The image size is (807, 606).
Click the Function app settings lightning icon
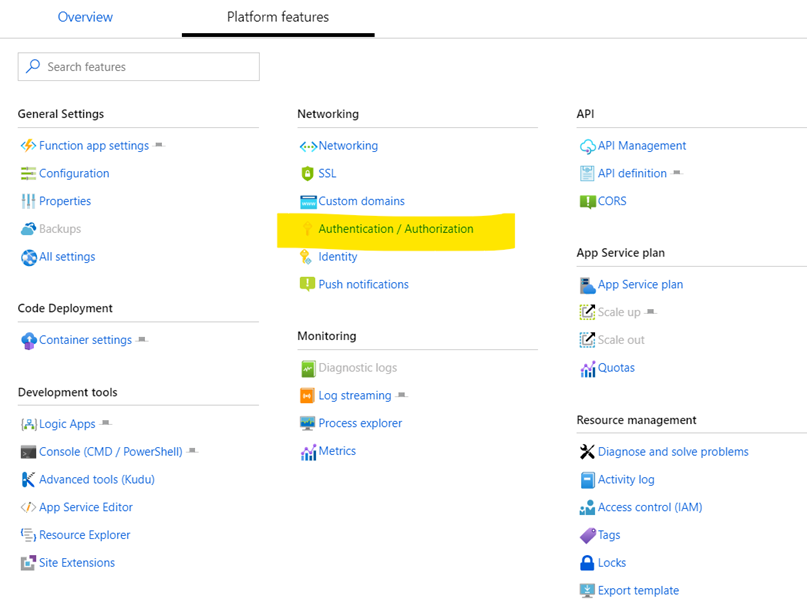pyautogui.click(x=28, y=146)
